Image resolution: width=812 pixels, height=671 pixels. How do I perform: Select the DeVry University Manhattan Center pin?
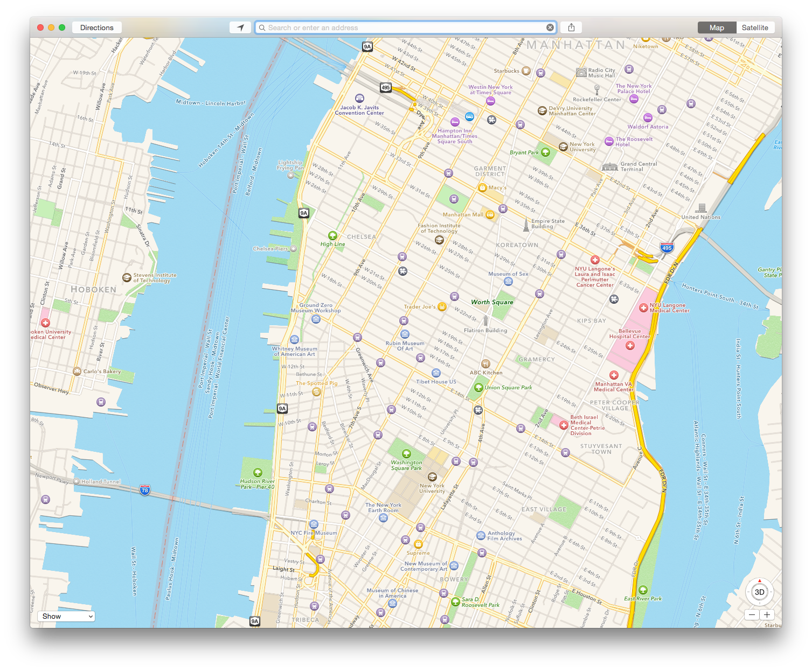542,110
